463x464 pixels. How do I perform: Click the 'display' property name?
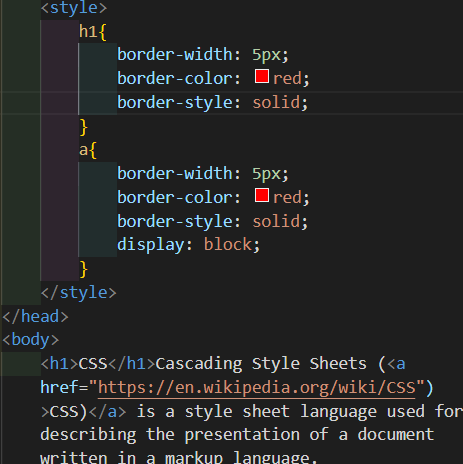tap(151, 245)
